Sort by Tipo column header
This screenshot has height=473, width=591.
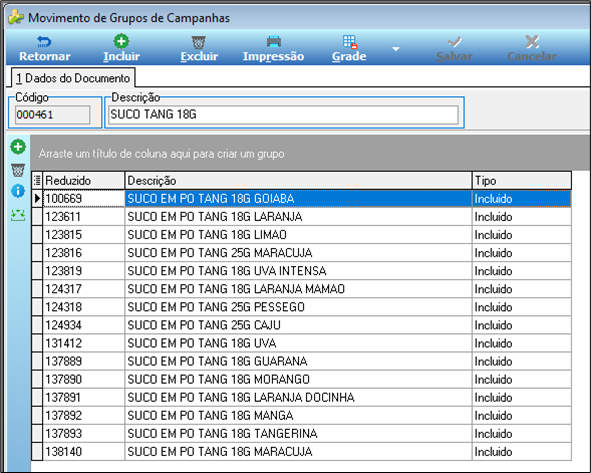click(x=522, y=181)
